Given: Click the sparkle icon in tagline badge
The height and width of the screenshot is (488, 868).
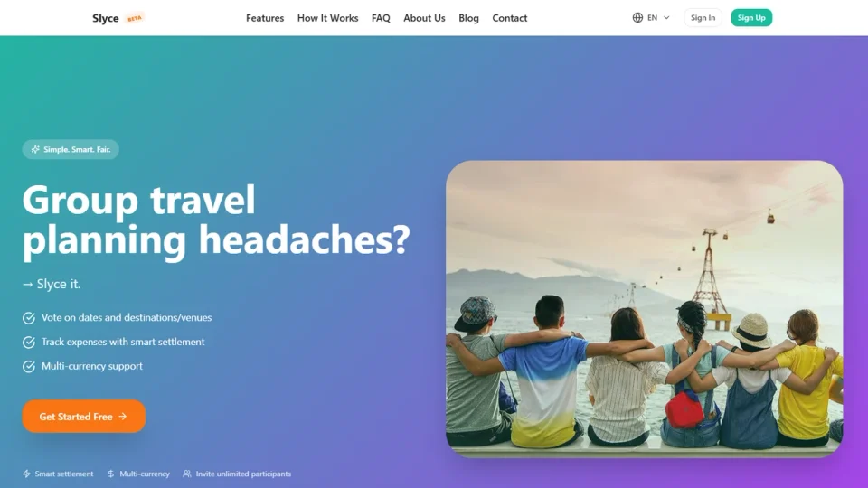Looking at the screenshot, I should (x=35, y=150).
